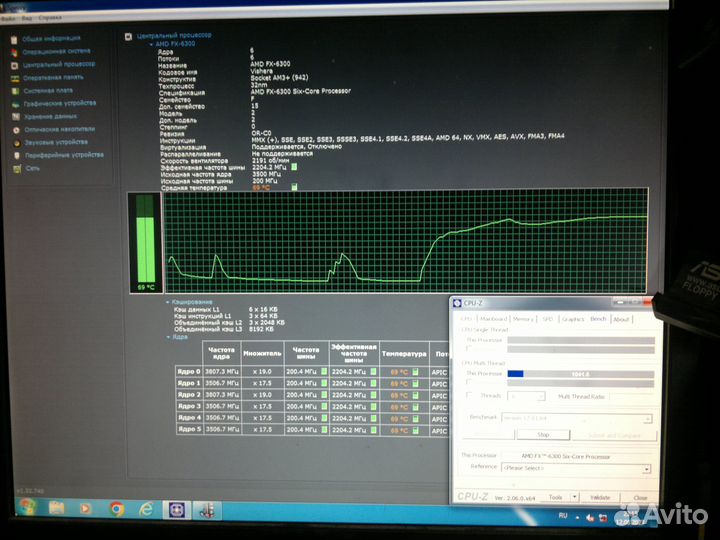Screen dimensions: 720x540
Task: Click Core 2 effective bus frequency graph icon
Action: [373, 395]
